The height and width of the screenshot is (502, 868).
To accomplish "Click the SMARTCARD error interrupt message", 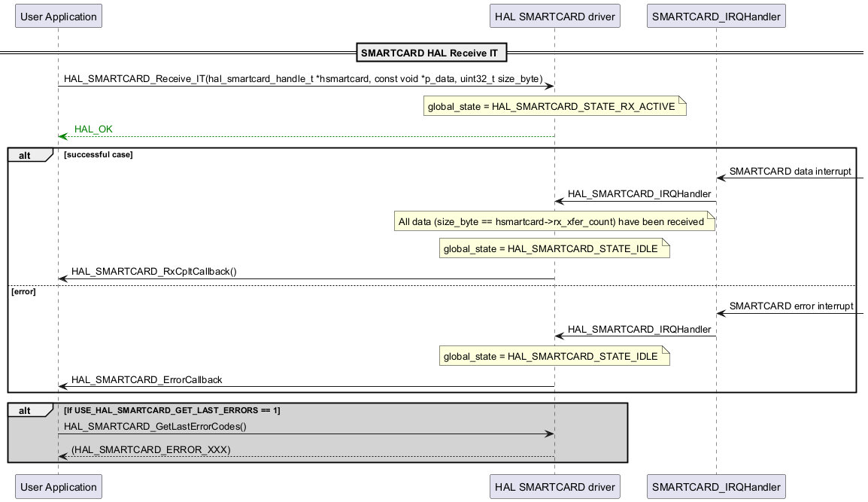I will tap(791, 306).
